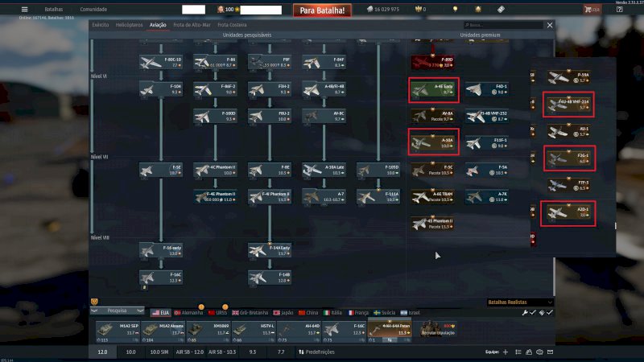
Task: Switch to the Frota de Alto-Mar tab
Action: coord(192,25)
